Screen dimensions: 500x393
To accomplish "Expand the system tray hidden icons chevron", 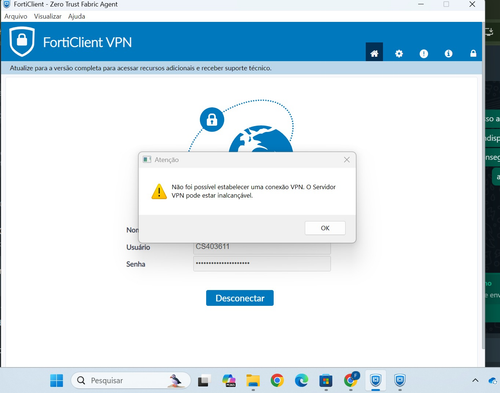I will (x=475, y=380).
